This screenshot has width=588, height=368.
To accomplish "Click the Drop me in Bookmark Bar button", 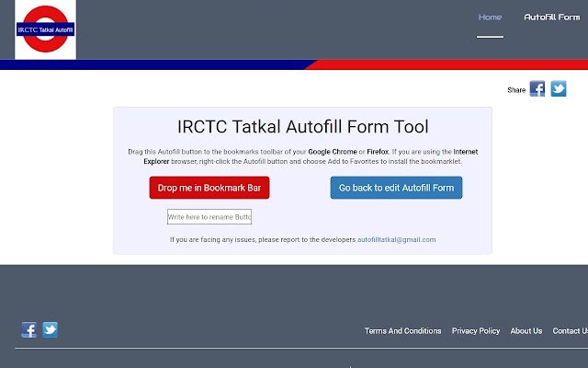I will [209, 188].
